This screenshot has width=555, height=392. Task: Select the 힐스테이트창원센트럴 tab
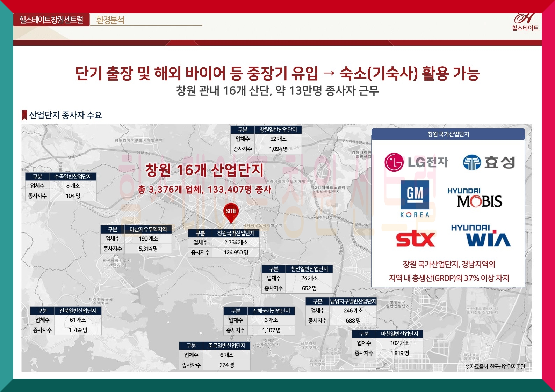click(51, 20)
